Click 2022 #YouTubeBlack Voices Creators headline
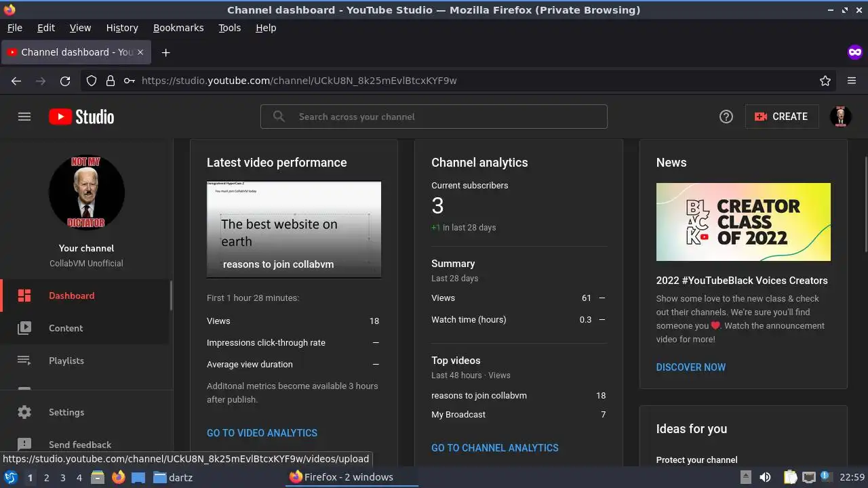Screen dimensions: 868x488 [x=742, y=281]
